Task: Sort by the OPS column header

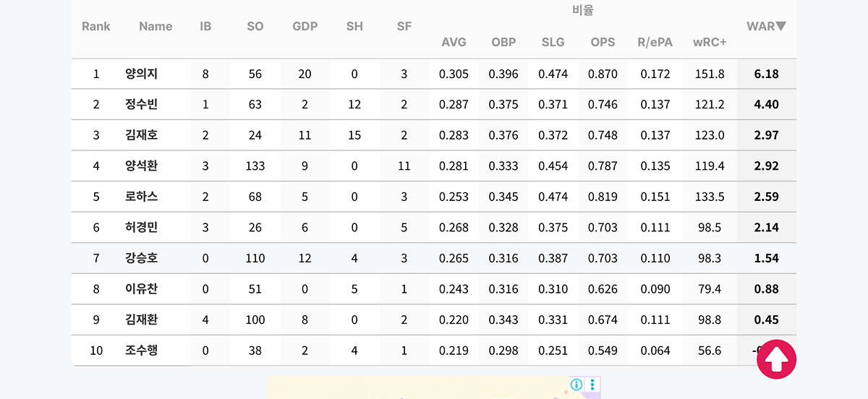Action: tap(603, 43)
